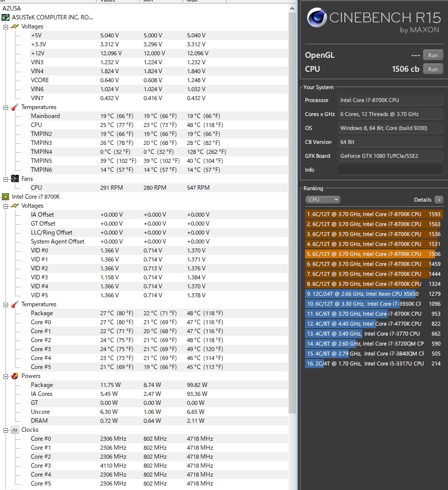Collapse the Intel CPU Voltages group
Viewport: 448px width, 490px height.
coord(5,206)
